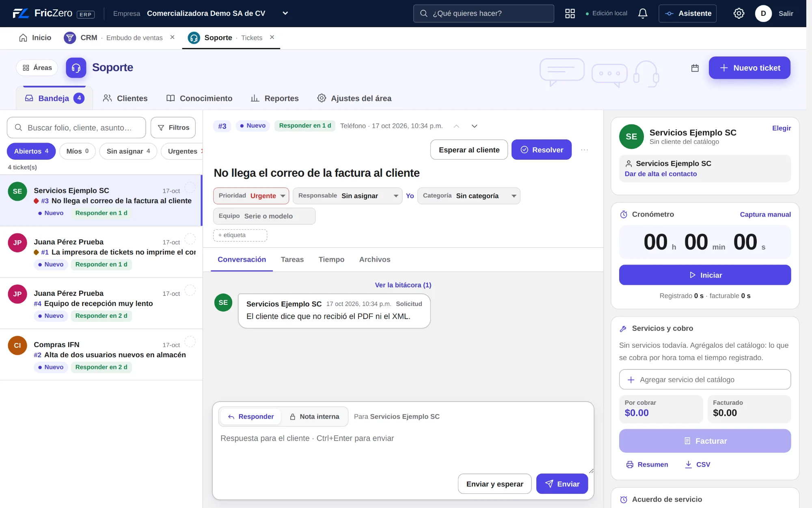Click the Soporte headset area icon

(76, 67)
